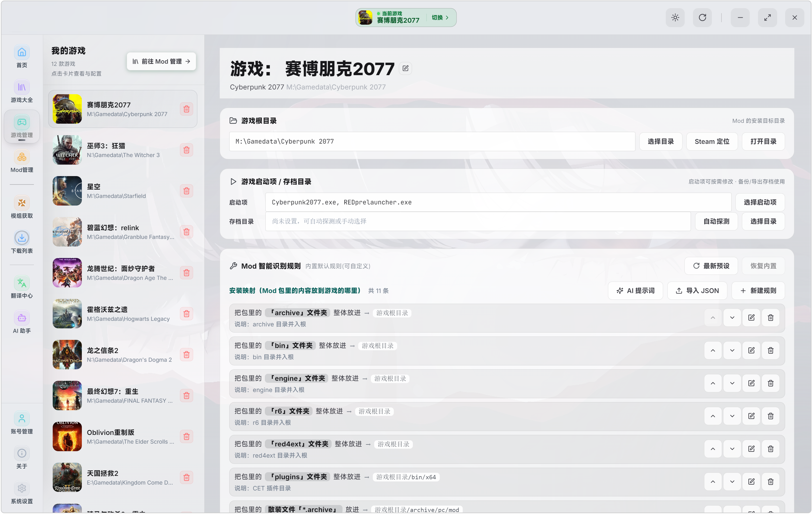Open 系统设置 system settings

[22, 493]
